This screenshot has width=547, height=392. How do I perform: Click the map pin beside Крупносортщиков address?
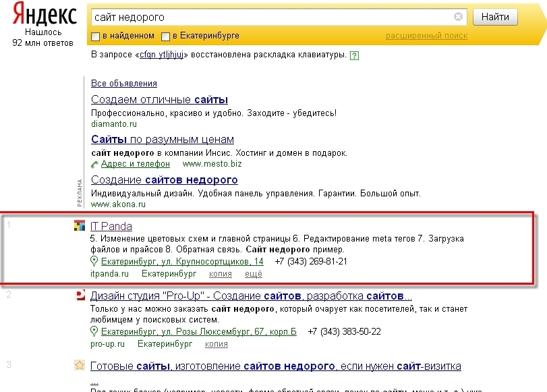pyautogui.click(x=94, y=261)
